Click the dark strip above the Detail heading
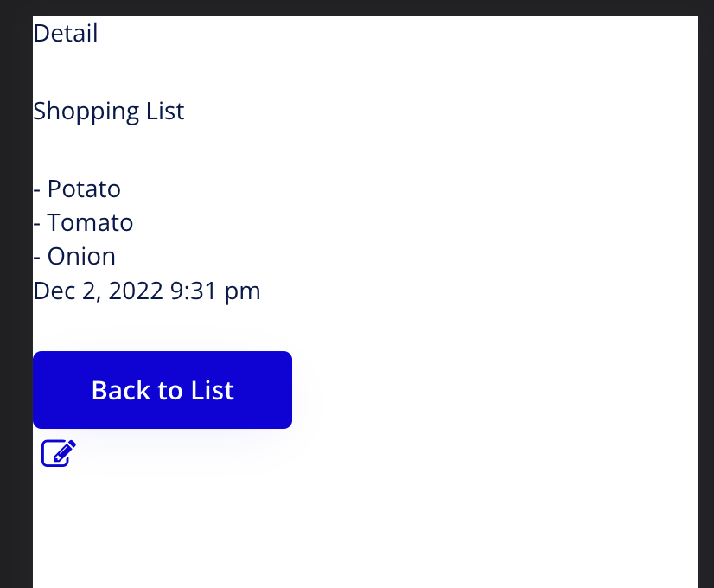Viewport: 714px width, 588px height. (x=363, y=7)
